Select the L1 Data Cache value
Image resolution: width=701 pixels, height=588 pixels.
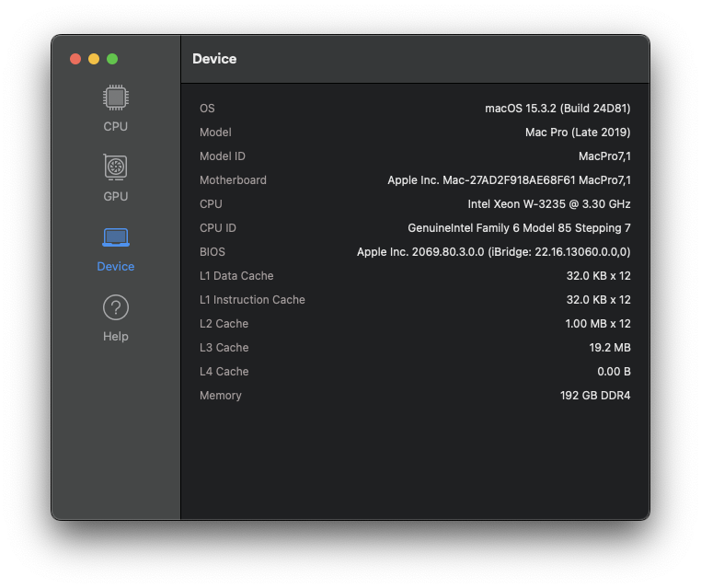point(598,276)
